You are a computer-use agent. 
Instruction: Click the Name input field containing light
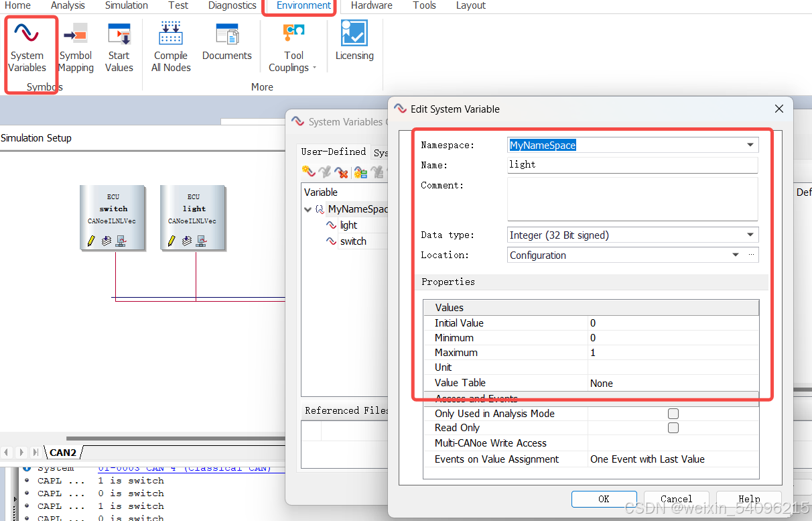[632, 164]
